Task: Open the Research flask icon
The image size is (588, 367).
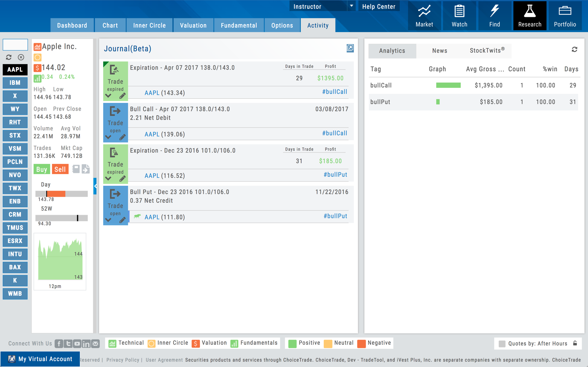Action: coord(530,16)
